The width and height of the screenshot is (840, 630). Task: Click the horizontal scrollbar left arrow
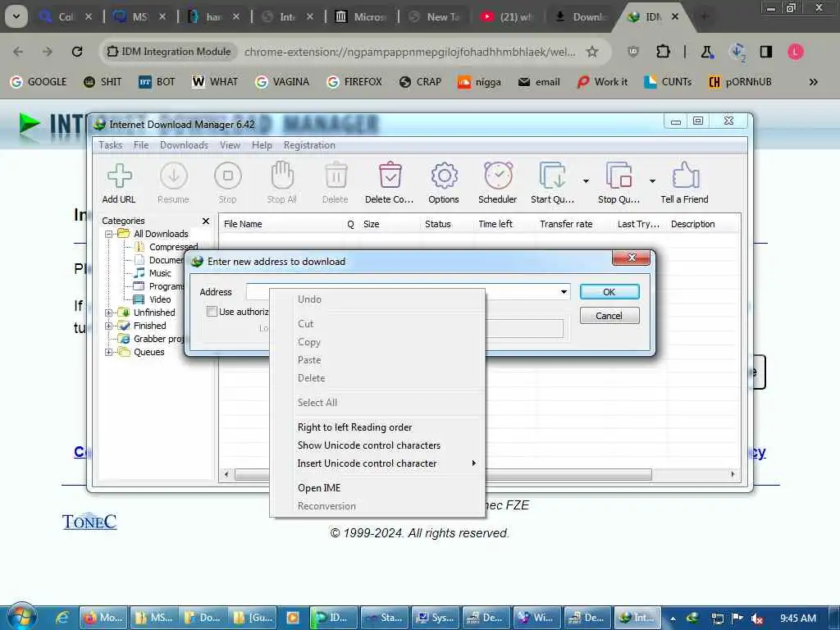226,474
